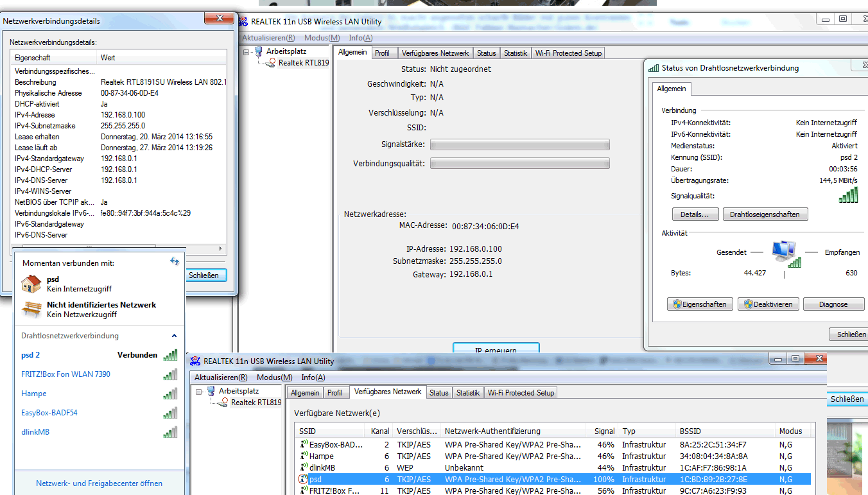The height and width of the screenshot is (495, 868).
Task: Click the antenna icon of the dlinkMB list row
Action: pyautogui.click(x=304, y=467)
